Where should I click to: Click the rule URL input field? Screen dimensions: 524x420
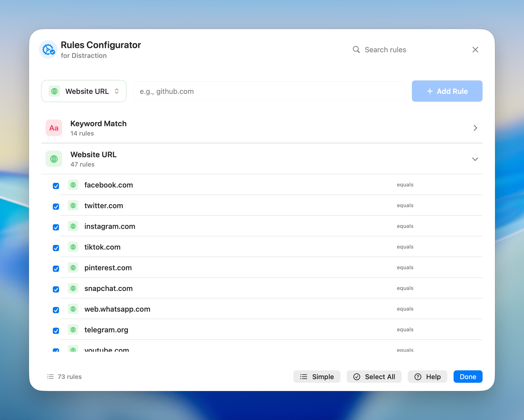pos(268,91)
